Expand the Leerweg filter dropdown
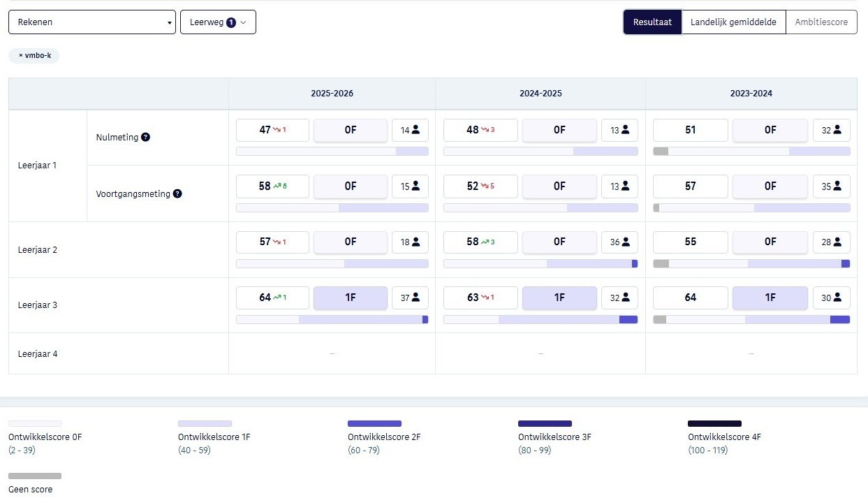Viewport: 868px width, 498px height. tap(218, 22)
